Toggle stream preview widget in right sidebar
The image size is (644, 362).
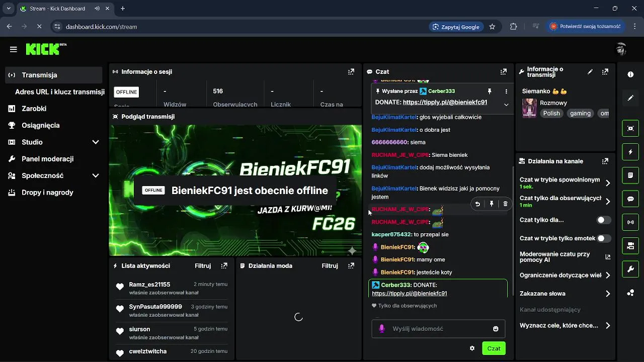coord(630,128)
